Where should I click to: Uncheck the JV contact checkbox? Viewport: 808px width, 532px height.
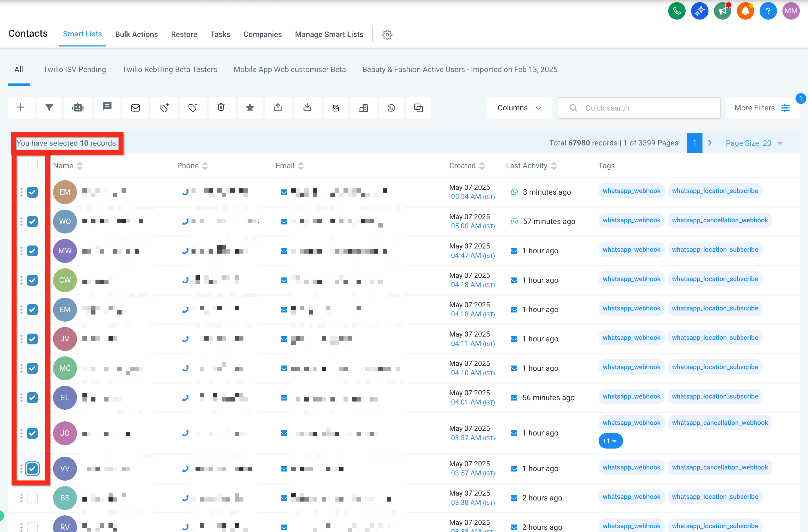click(32, 339)
